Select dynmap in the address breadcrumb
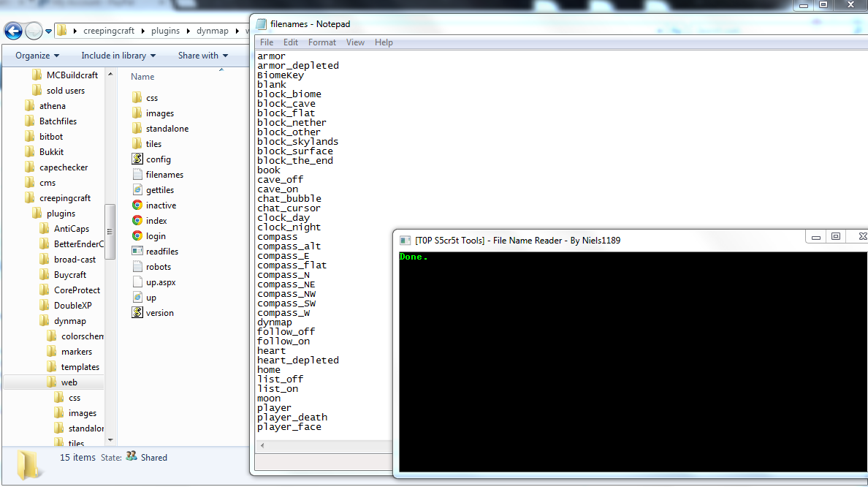Viewport: 868px width, 487px height. [x=213, y=31]
